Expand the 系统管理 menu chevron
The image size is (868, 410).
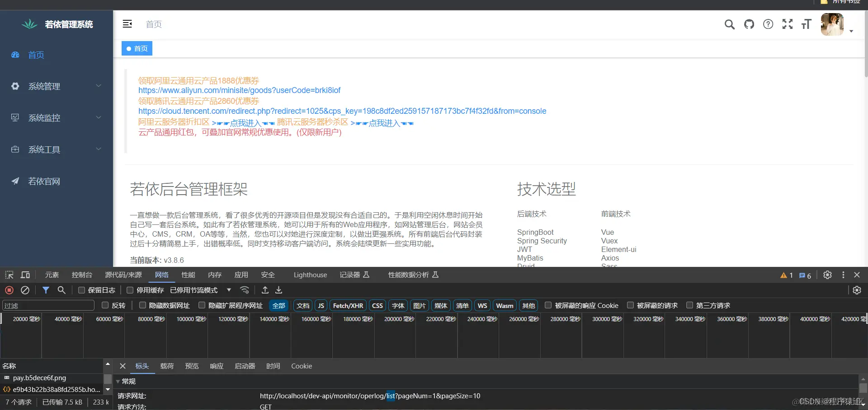(99, 86)
